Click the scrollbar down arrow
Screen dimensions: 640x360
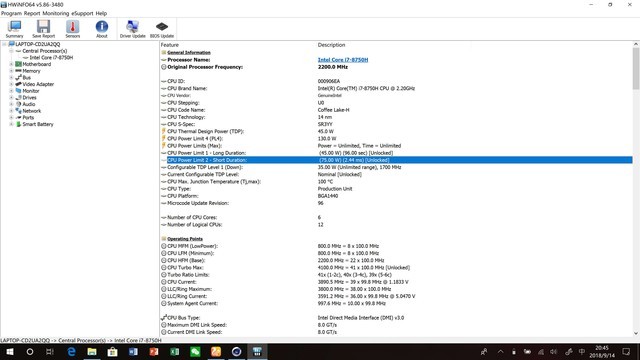click(636, 333)
